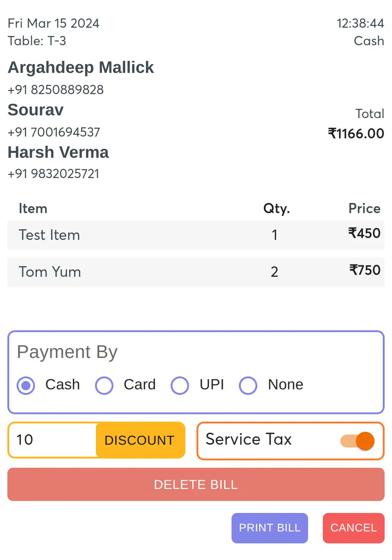This screenshot has height=560, width=392.
Task: Click the customer name Sourav
Action: tap(35, 110)
